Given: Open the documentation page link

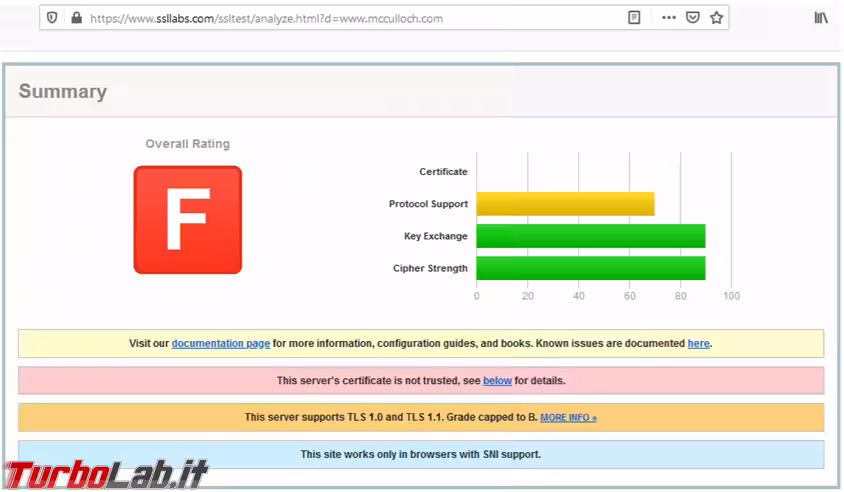Looking at the screenshot, I should point(220,343).
